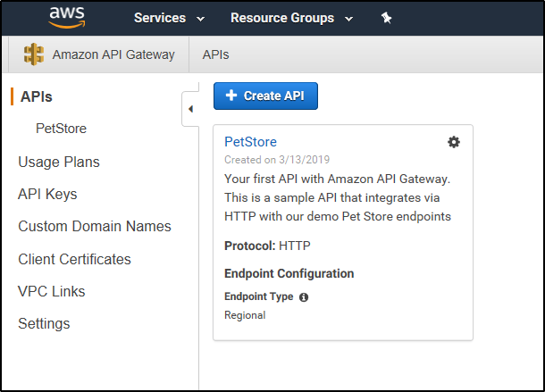Viewport: 545px width, 392px height.
Task: Select APIs in the left sidebar
Action: coord(36,96)
